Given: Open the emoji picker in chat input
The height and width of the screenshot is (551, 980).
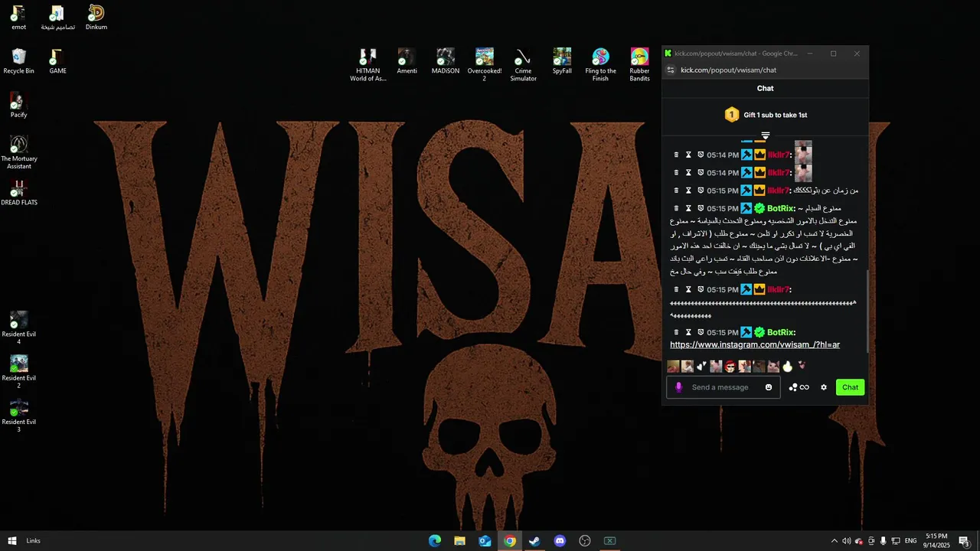Looking at the screenshot, I should click(769, 387).
